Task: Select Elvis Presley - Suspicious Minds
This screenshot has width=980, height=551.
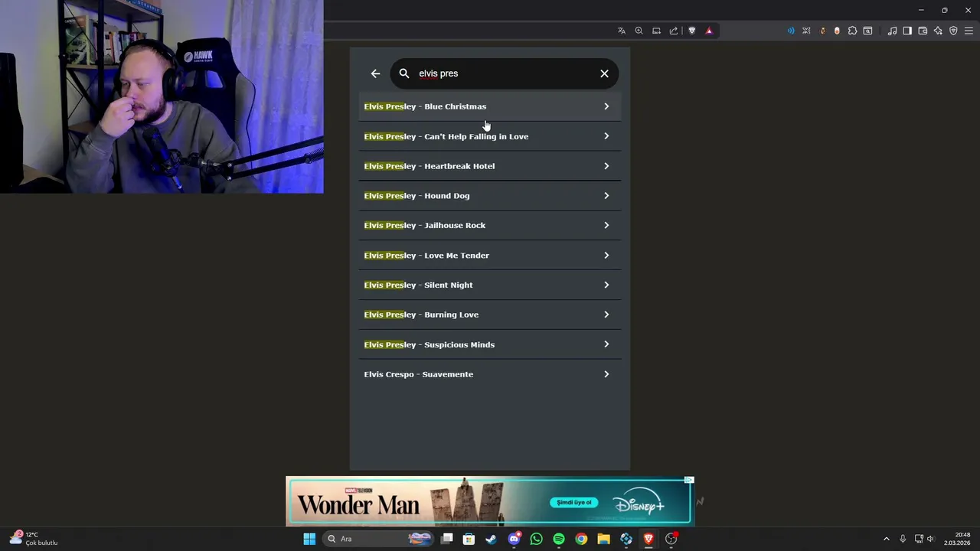Action: pyautogui.click(x=490, y=344)
